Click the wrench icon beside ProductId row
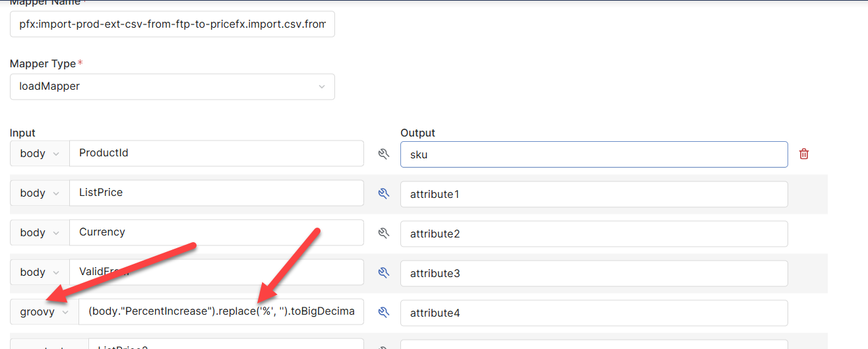The width and height of the screenshot is (868, 349). tap(383, 154)
